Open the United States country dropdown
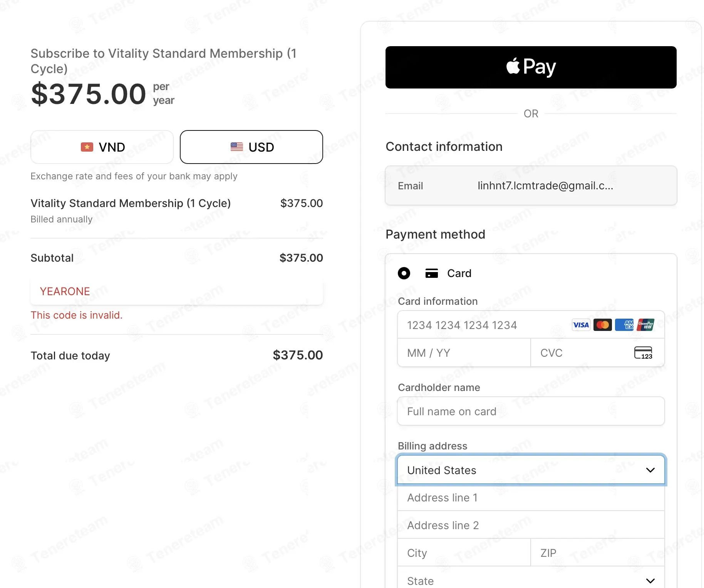Image resolution: width=704 pixels, height=588 pixels. (x=531, y=470)
